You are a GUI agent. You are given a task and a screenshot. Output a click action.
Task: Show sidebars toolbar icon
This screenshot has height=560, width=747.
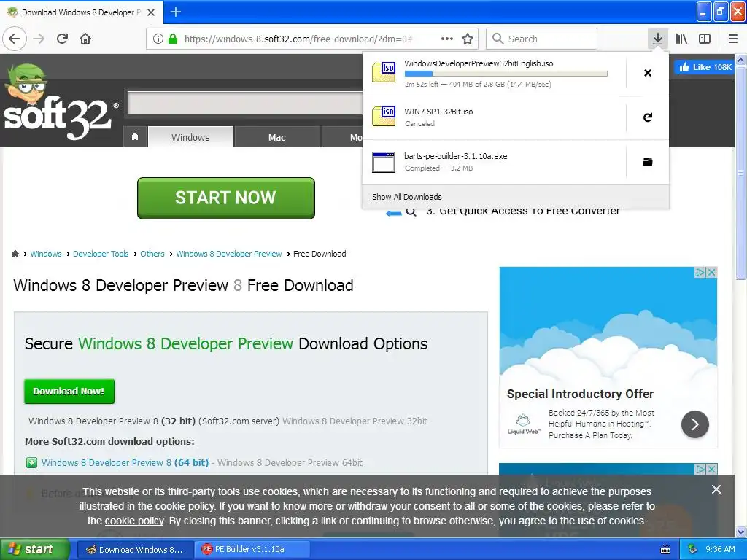point(705,39)
